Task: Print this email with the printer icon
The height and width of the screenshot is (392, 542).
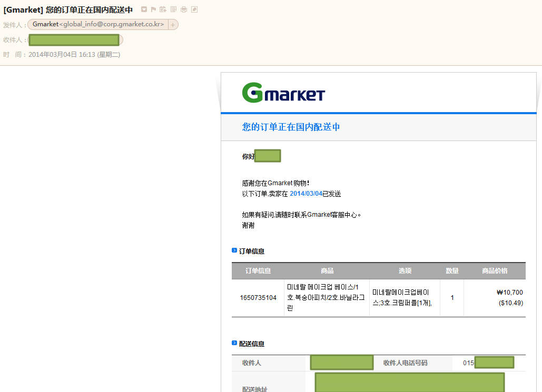Action: (184, 9)
